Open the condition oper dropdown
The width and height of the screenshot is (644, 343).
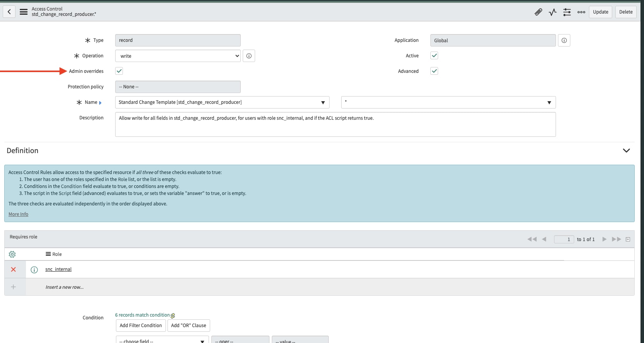click(x=240, y=340)
